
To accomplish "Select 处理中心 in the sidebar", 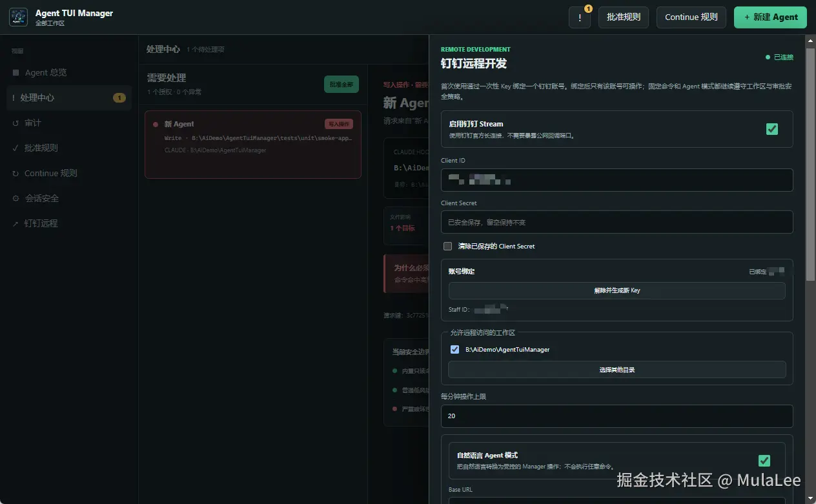I will (69, 97).
